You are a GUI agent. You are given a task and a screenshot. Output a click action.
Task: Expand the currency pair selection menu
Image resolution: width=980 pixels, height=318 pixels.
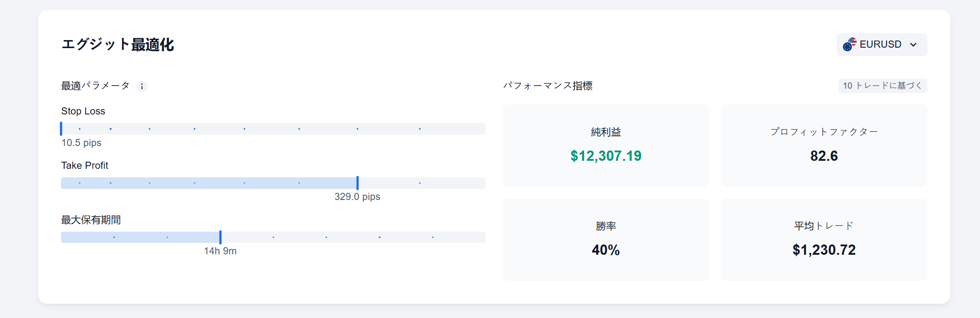(882, 45)
